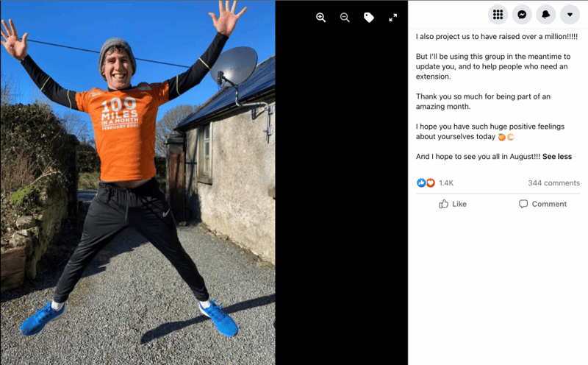
Task: Zoom out of the photo
Action: 345,18
